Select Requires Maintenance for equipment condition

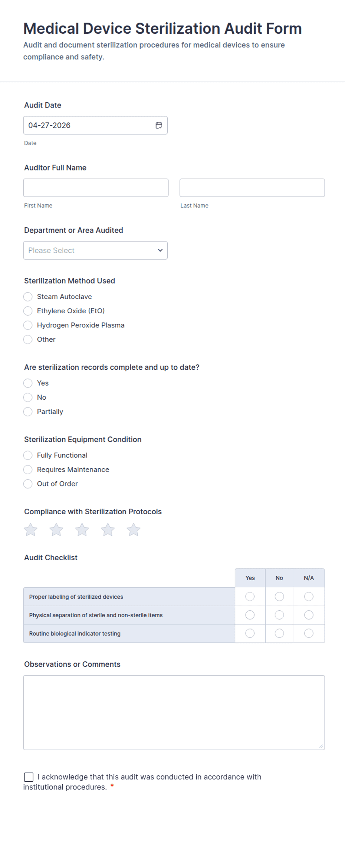[28, 469]
